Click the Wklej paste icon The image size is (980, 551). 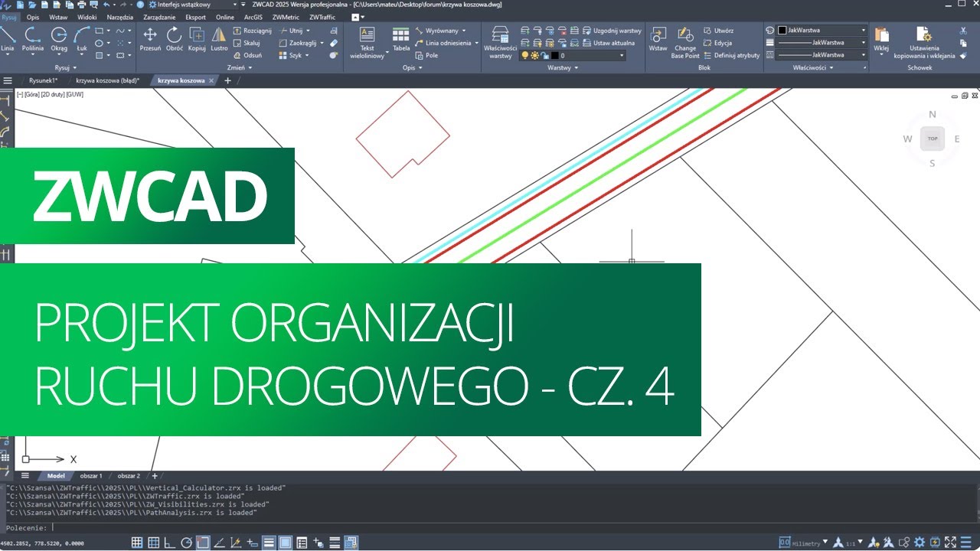[880, 39]
